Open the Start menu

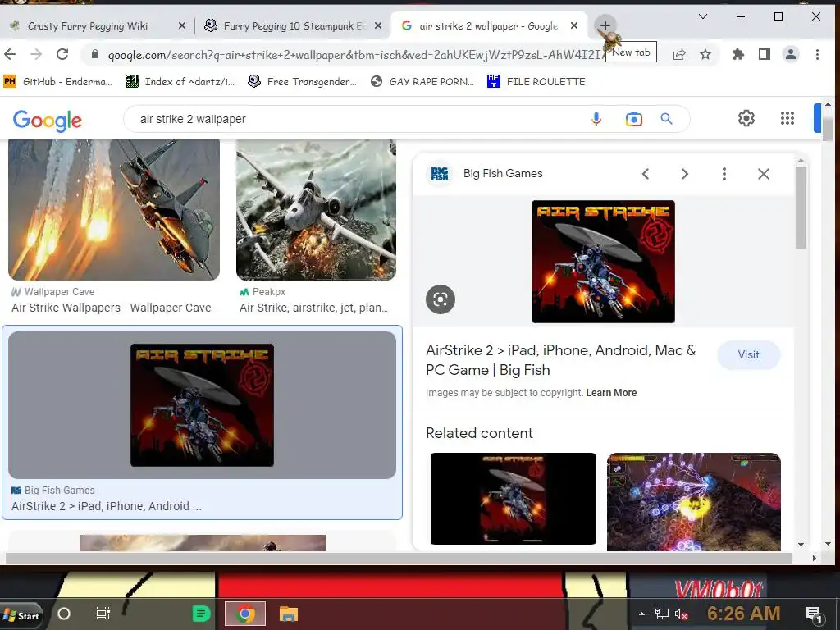21,615
